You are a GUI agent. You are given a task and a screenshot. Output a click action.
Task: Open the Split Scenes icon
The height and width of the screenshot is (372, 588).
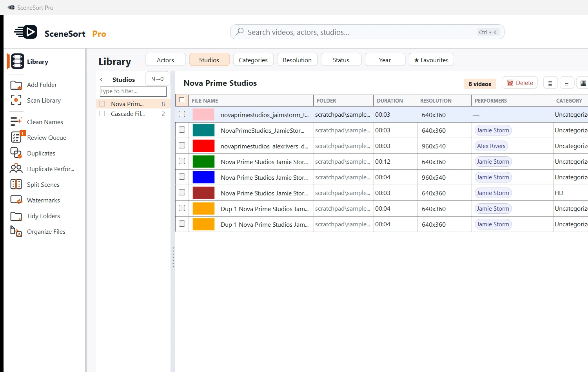pos(16,184)
